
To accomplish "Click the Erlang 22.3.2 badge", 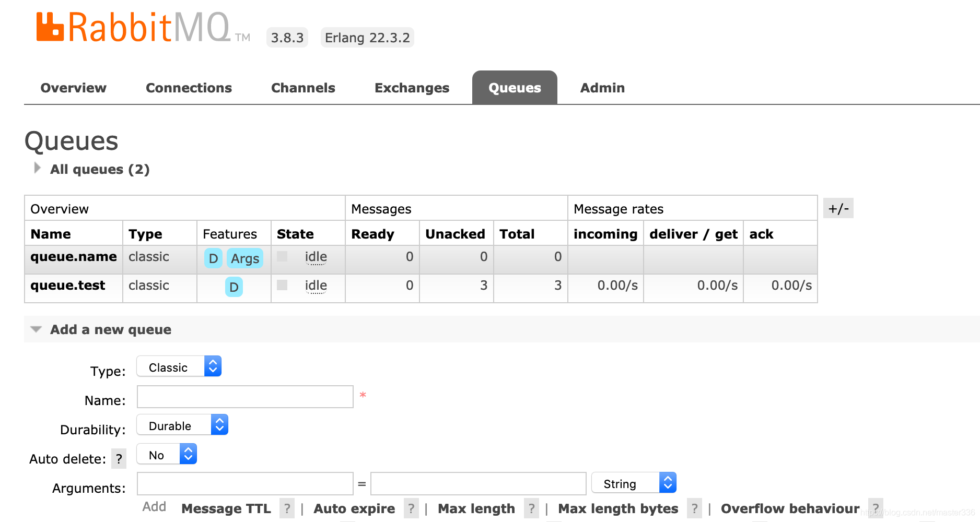I will click(367, 38).
